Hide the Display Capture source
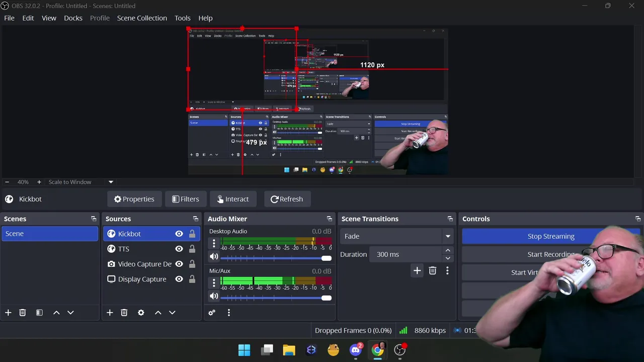644x362 pixels. (x=179, y=279)
